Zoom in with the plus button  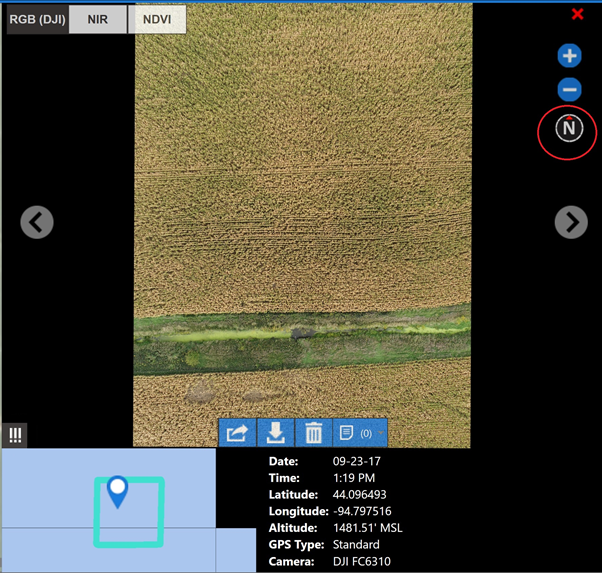coord(569,56)
